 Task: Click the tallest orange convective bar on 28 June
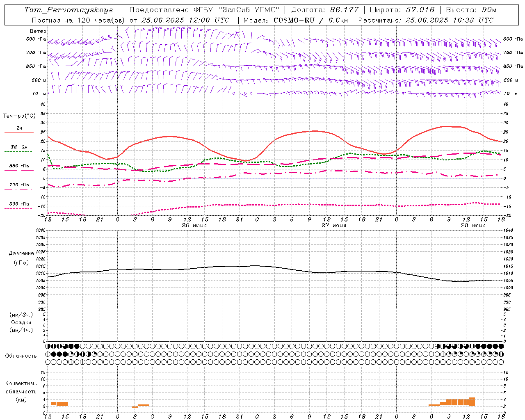point(472,402)
